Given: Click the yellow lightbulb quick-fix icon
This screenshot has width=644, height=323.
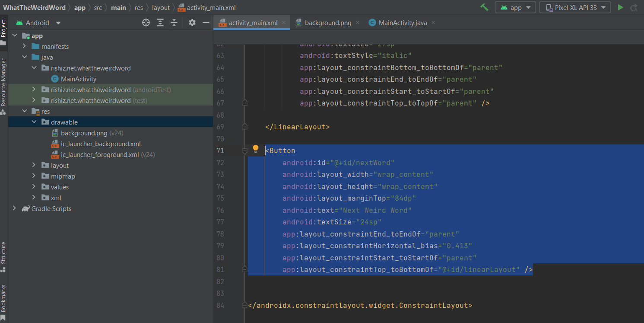Looking at the screenshot, I should coord(255,149).
